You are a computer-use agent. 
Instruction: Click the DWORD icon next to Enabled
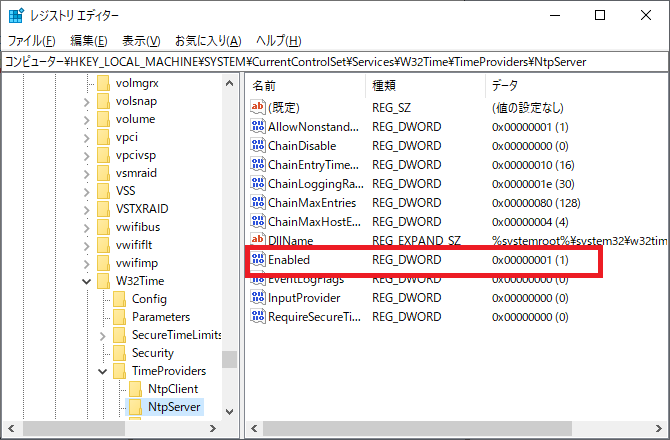click(x=258, y=260)
